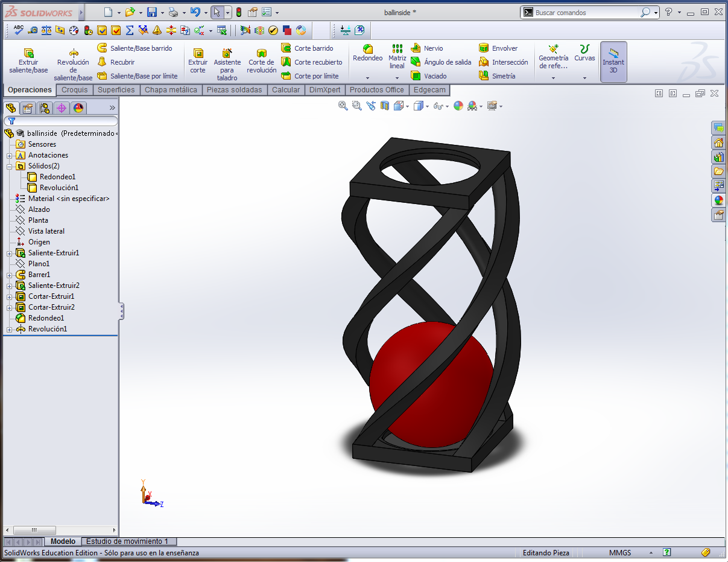Expand the Revolución1 feature node
Viewport: 728px width, 562px height.
[10, 329]
